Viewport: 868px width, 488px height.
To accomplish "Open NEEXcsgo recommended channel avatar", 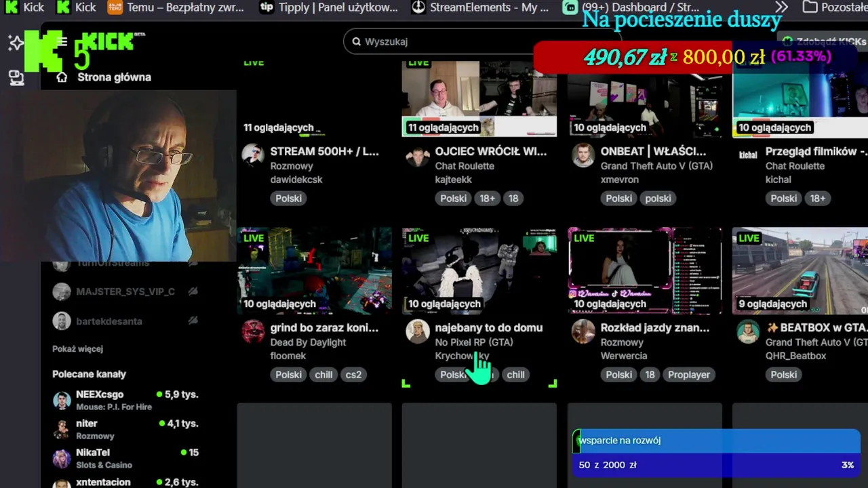I will [x=62, y=400].
